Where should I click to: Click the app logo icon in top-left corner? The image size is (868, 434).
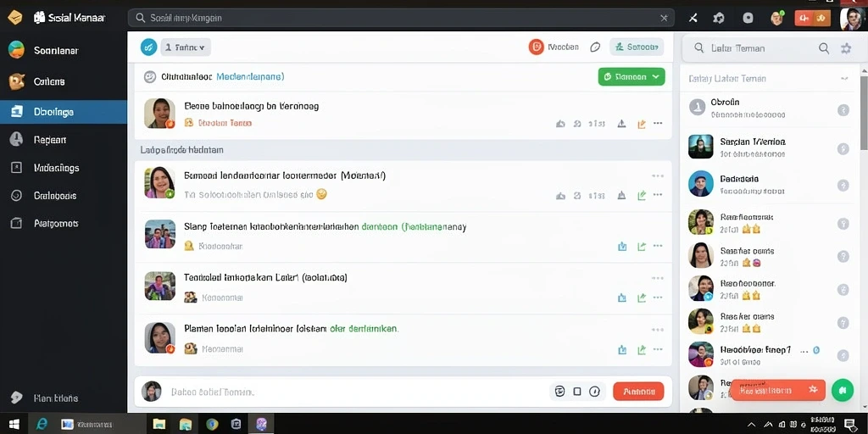tap(14, 18)
